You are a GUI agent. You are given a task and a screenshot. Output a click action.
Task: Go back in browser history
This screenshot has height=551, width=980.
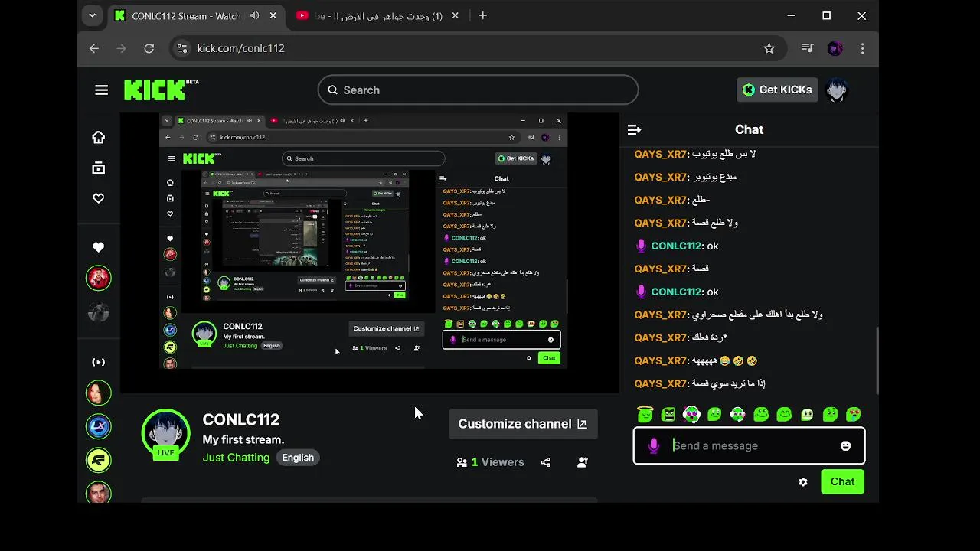pos(93,48)
